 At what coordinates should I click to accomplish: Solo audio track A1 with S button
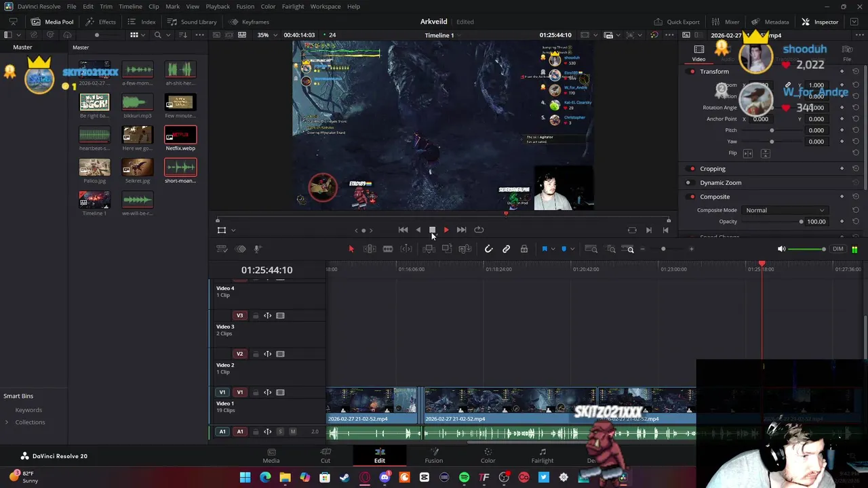[279, 432]
